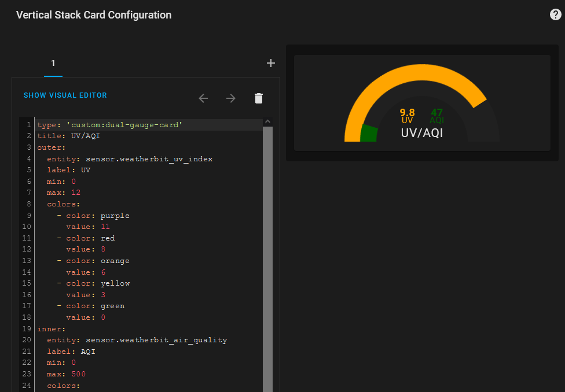Delete the card using trash icon
The image size is (565, 392).
(259, 98)
